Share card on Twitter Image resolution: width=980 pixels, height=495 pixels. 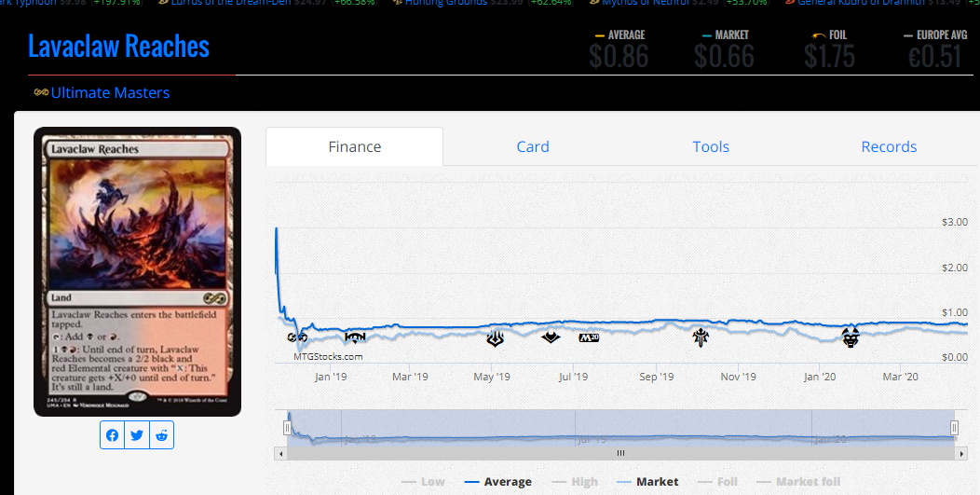(137, 435)
